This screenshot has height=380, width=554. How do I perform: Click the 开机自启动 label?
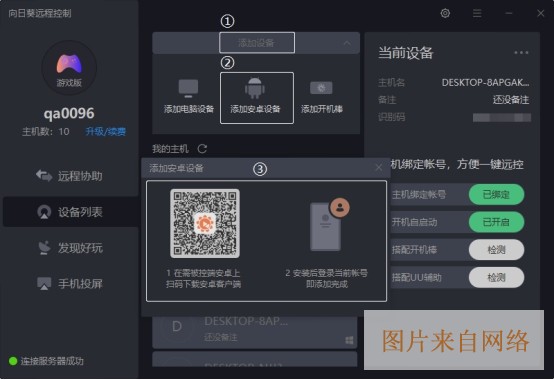point(414,222)
